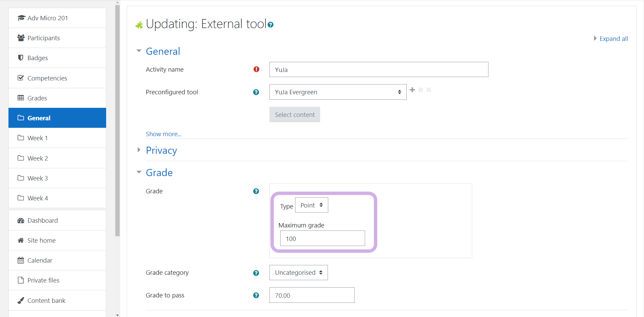Open the Grade category dropdown
The height and width of the screenshot is (317, 644).
(x=298, y=273)
